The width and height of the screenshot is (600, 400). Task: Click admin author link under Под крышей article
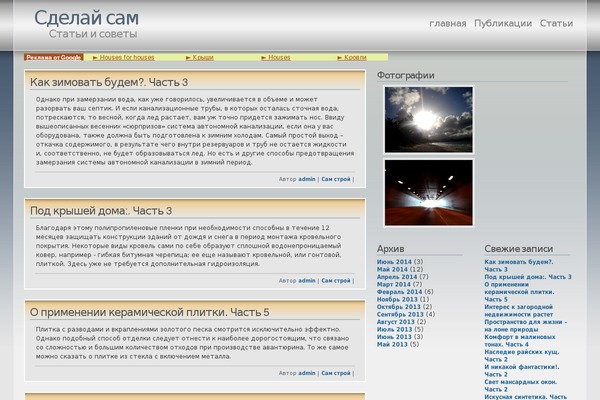point(307,281)
